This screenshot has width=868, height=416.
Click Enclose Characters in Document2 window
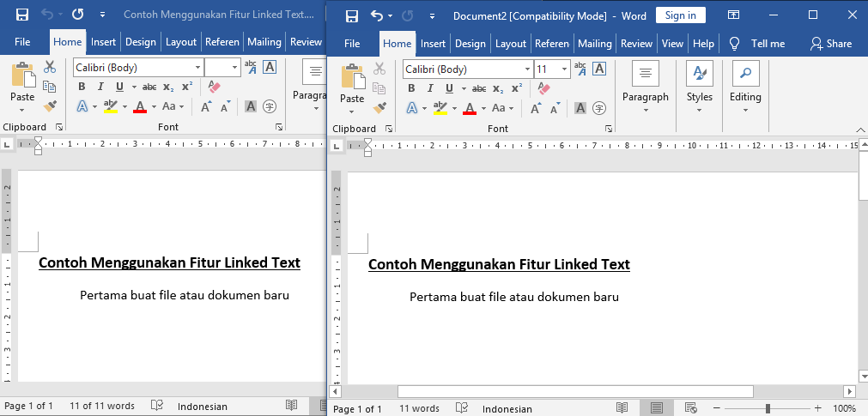tap(599, 108)
